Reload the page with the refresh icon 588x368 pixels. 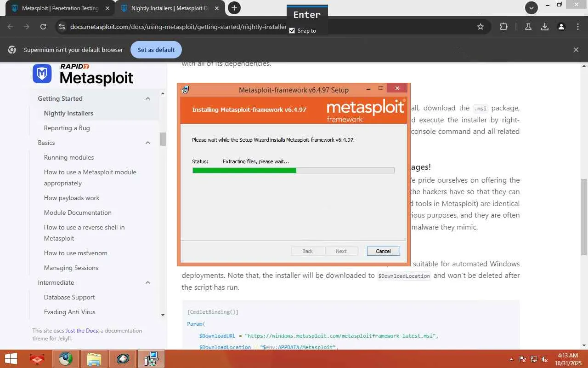click(x=43, y=27)
